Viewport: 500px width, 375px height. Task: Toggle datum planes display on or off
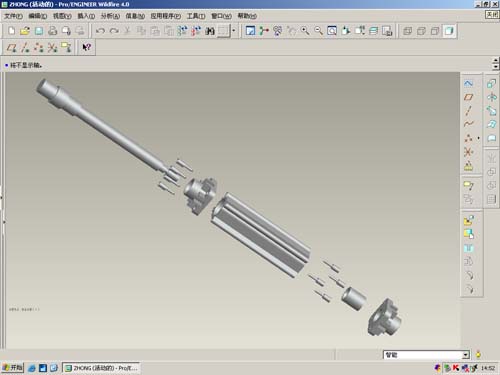(12, 47)
